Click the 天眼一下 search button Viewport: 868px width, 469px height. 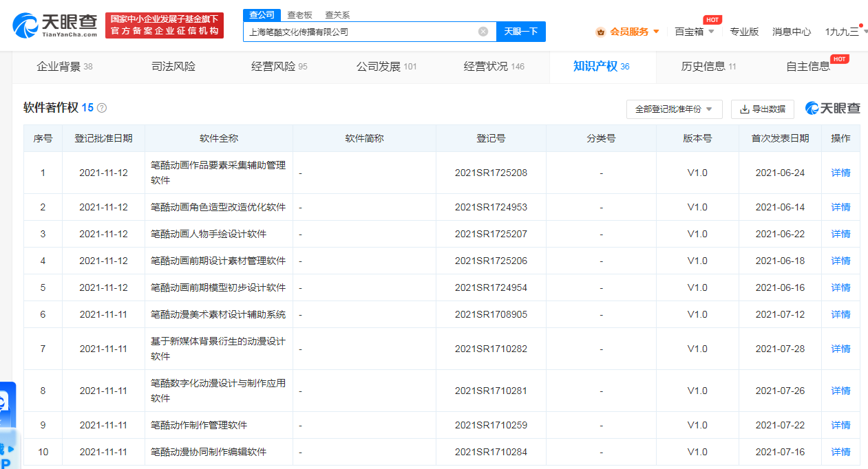click(x=521, y=32)
